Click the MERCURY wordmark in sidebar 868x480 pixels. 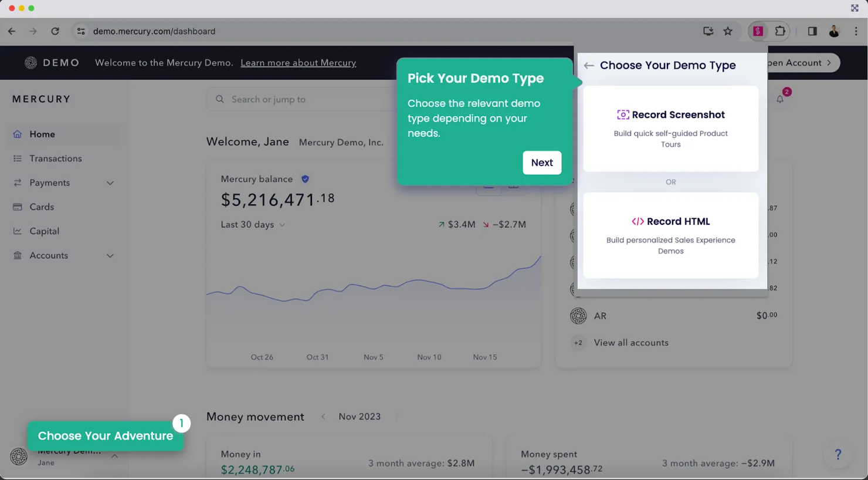click(x=42, y=99)
